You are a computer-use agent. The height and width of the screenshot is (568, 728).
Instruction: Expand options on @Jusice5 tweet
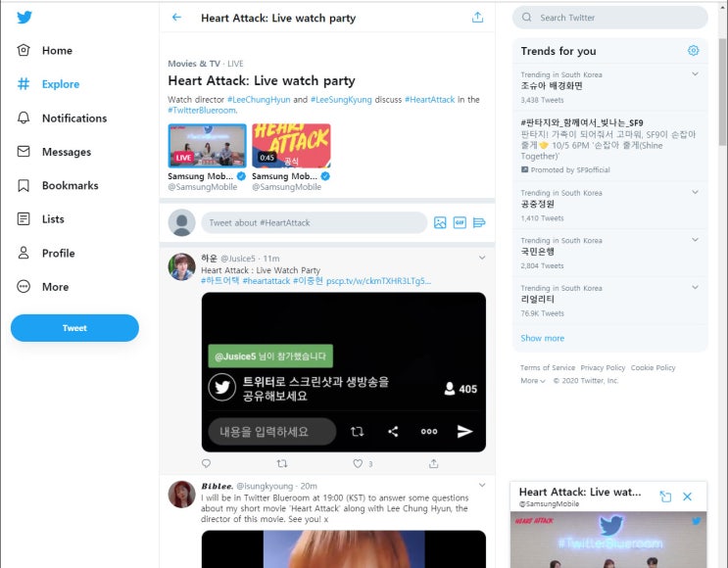pos(482,258)
